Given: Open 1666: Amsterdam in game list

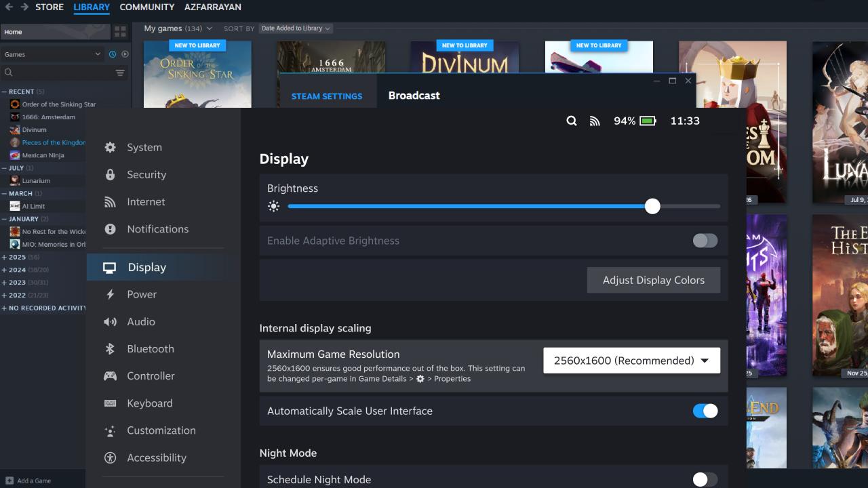Looking at the screenshot, I should [49, 117].
